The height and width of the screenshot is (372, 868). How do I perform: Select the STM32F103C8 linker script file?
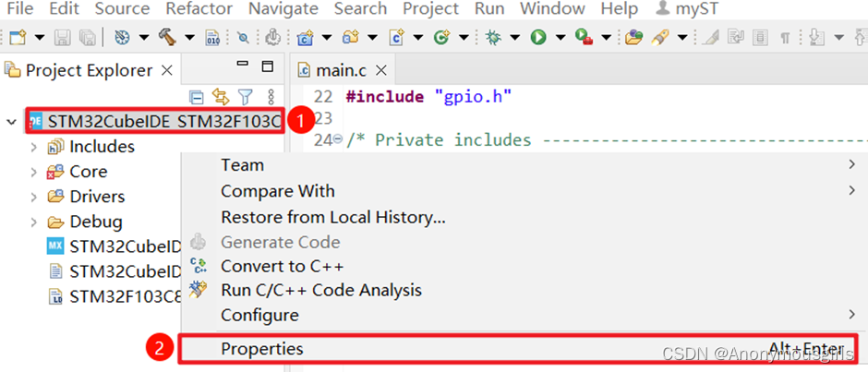[x=115, y=296]
